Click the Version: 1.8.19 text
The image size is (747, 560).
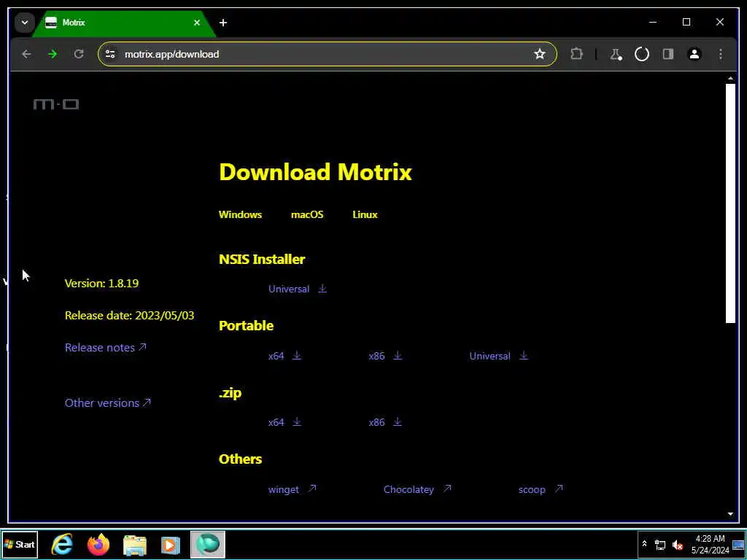tap(101, 284)
